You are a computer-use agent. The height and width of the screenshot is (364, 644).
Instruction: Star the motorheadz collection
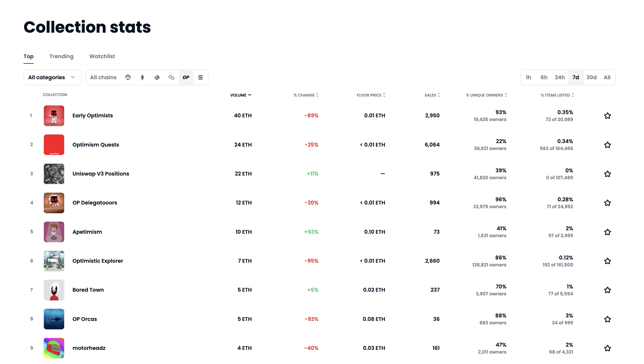(608, 348)
